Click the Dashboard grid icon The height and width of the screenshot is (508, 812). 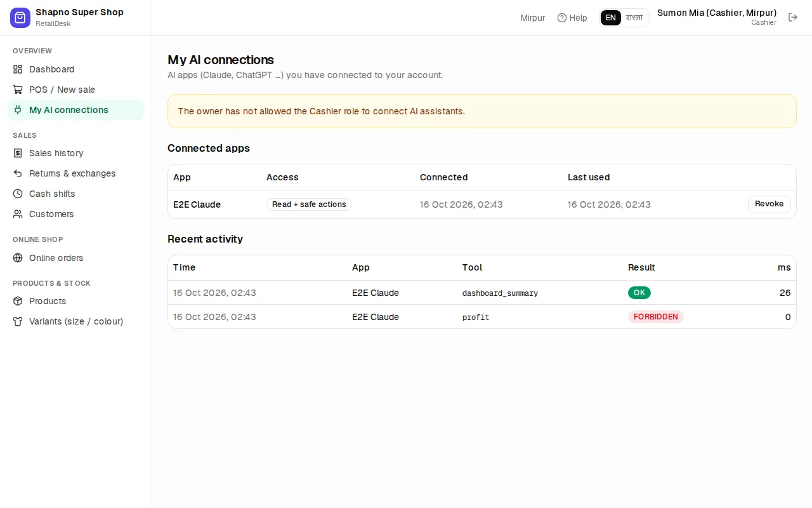(18, 69)
